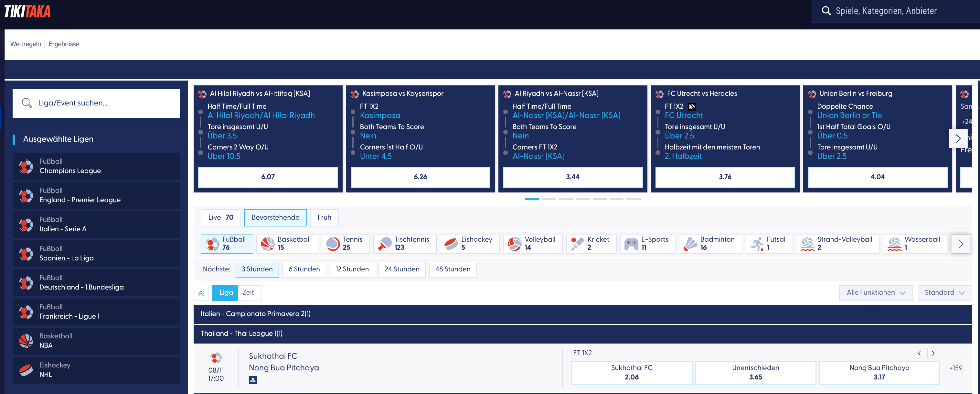The height and width of the screenshot is (394, 980).
Task: Select the Tischtennis sport filter icon
Action: [384, 244]
